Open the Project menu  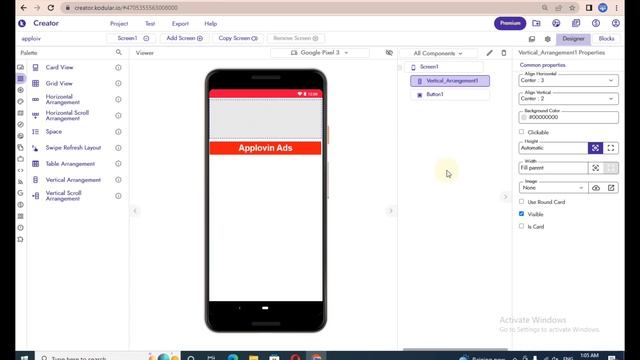[119, 24]
